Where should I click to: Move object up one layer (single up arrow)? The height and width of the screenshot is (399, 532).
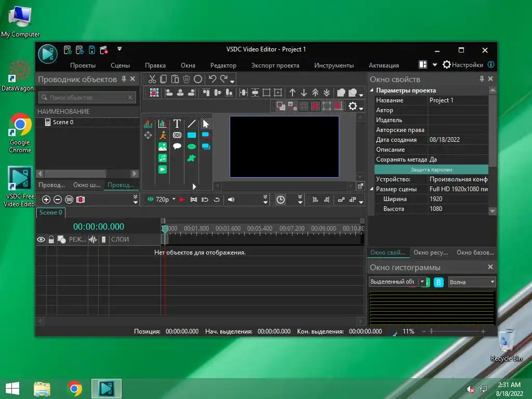[292, 92]
